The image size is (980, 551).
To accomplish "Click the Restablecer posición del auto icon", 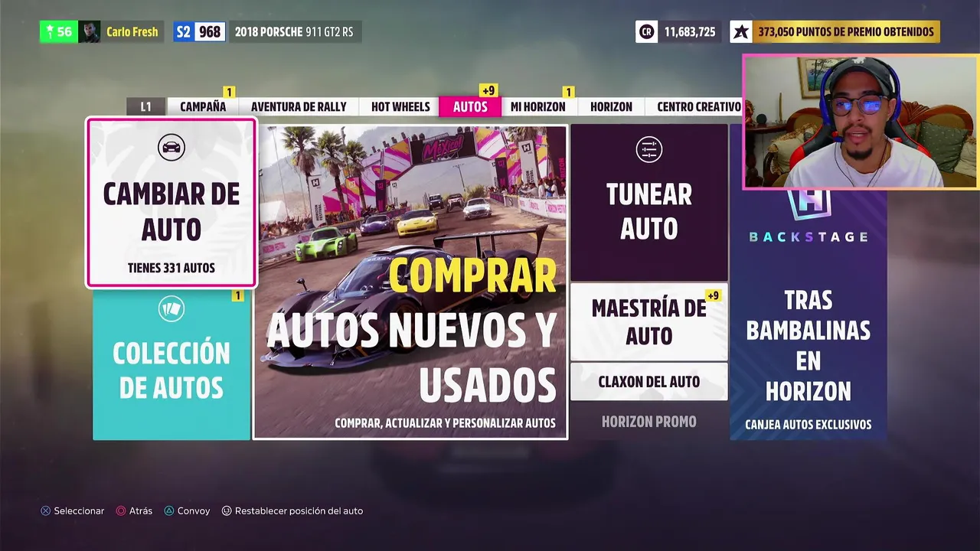I will click(x=227, y=510).
